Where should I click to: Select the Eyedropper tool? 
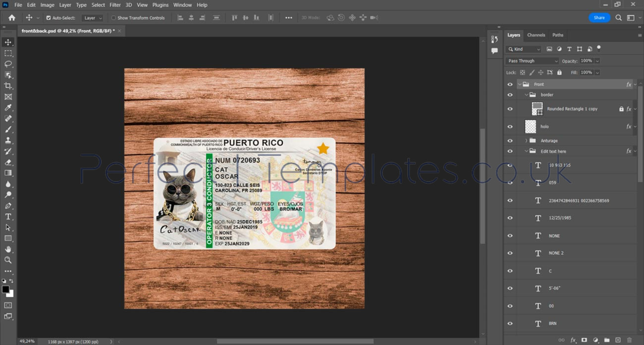(8, 108)
